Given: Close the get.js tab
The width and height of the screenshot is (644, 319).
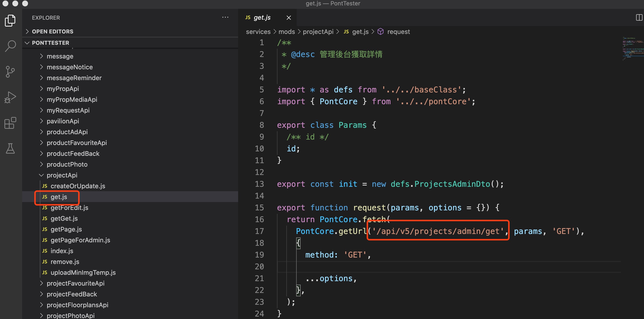Looking at the screenshot, I should (x=289, y=17).
